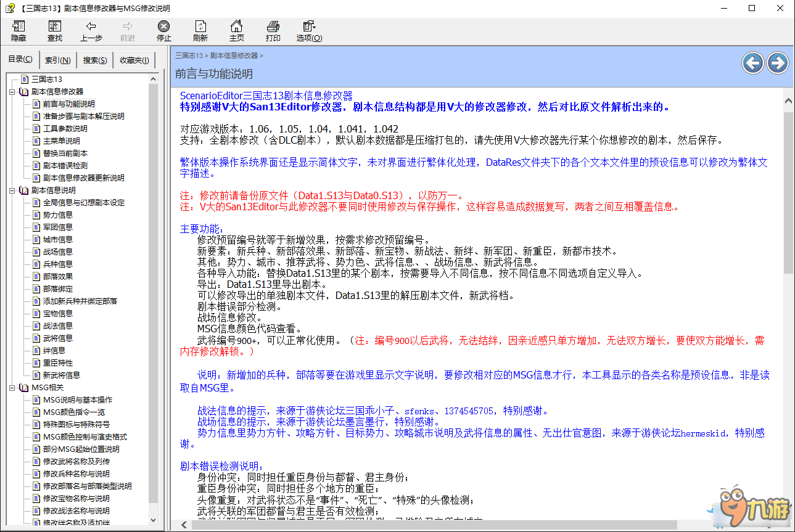The image size is (795, 532).
Task: Open 特殊图标与特殊符号 topic
Action: click(76, 425)
